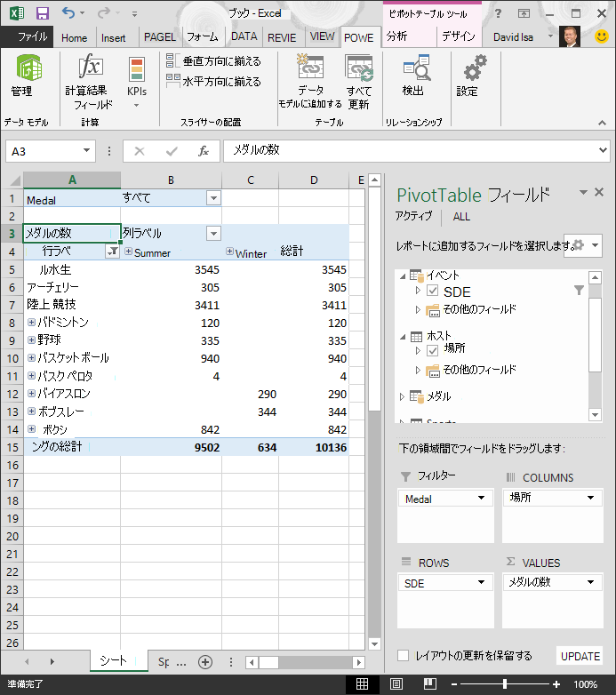Click the 検出 relationship detect icon
Screen dimensions: 616x695
pyautogui.click(x=417, y=68)
